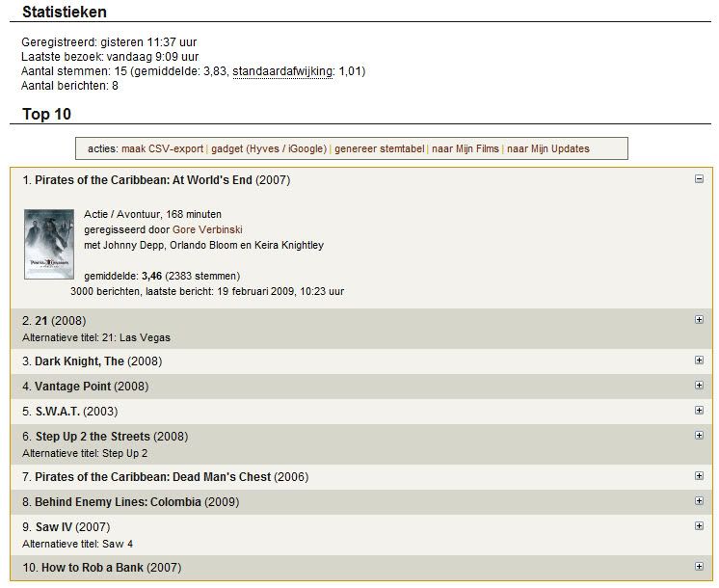Expand the S.W.A.T. entry details

click(699, 410)
